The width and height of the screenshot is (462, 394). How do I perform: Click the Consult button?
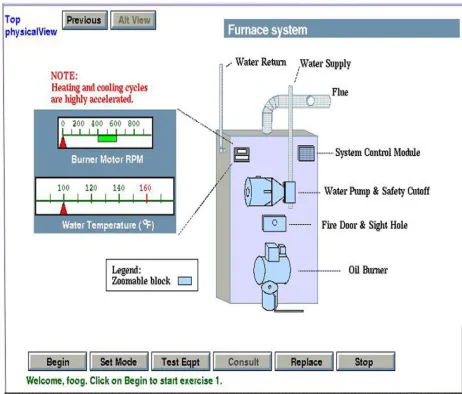[x=243, y=361]
